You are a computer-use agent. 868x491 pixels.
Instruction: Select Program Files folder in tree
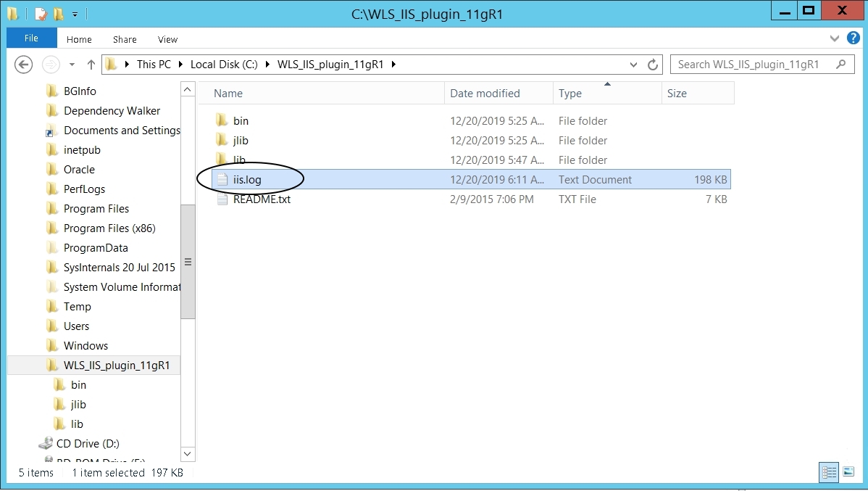click(x=96, y=208)
